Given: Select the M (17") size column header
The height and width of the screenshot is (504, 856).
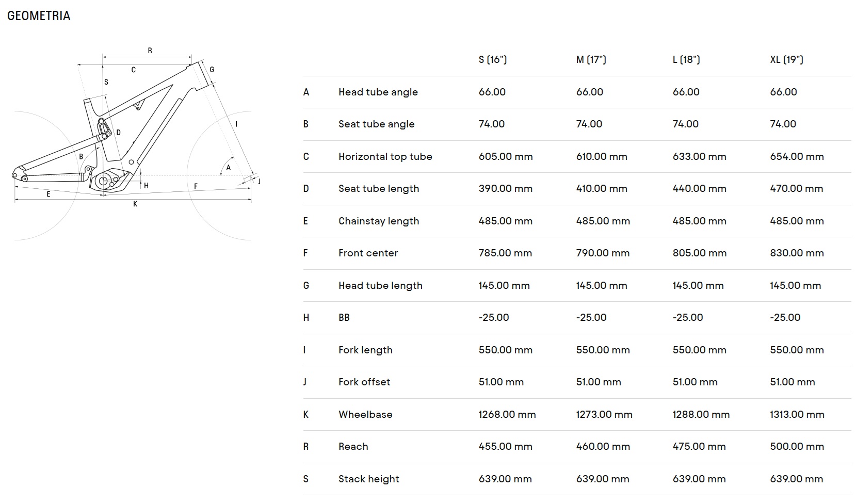Looking at the screenshot, I should coord(591,60).
